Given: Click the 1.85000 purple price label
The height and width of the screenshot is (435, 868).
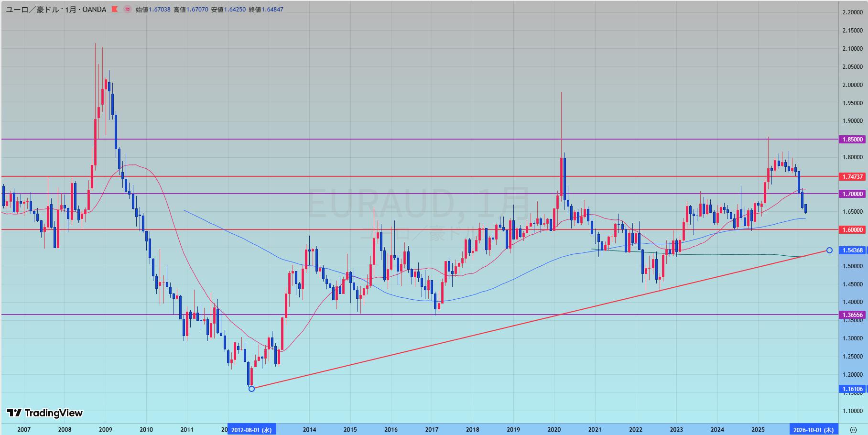Looking at the screenshot, I should [x=853, y=140].
